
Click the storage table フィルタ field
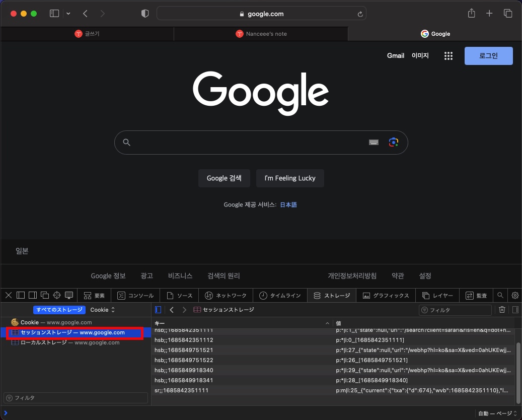coord(455,310)
